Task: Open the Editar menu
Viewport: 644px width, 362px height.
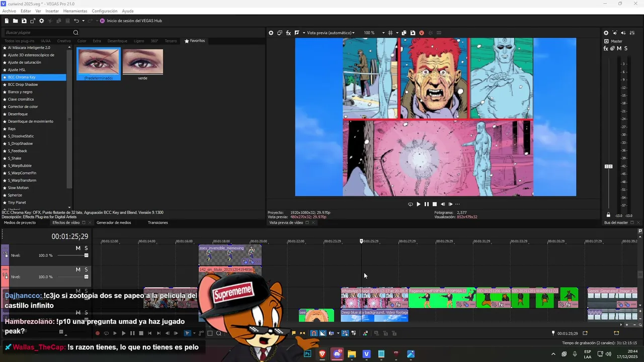Action: [x=26, y=11]
